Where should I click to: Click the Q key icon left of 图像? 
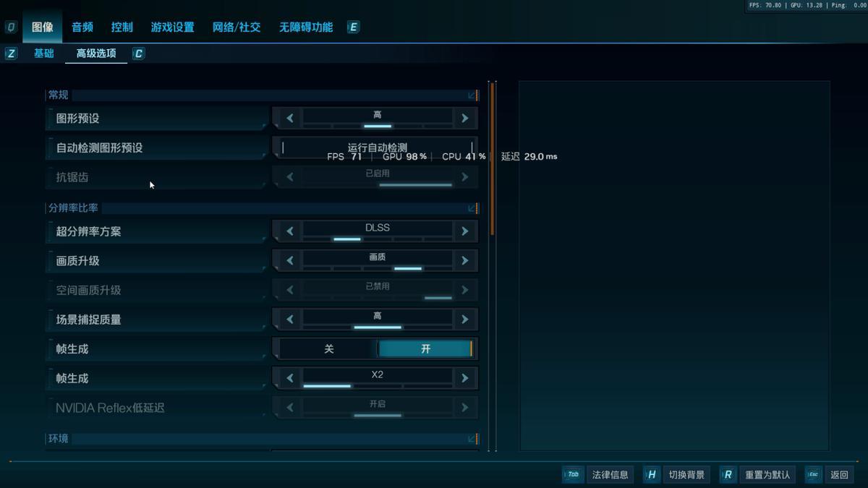[x=11, y=27]
